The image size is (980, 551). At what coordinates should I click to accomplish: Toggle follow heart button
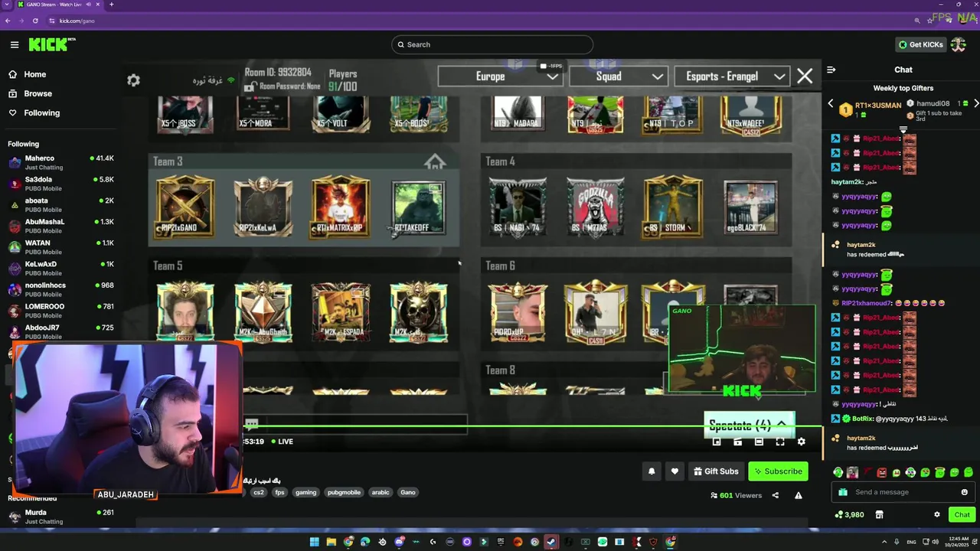click(675, 471)
